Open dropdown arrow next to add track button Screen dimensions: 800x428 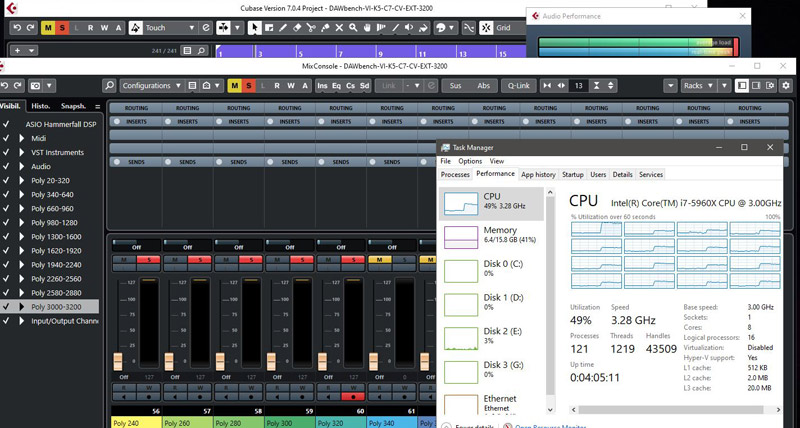point(32,51)
